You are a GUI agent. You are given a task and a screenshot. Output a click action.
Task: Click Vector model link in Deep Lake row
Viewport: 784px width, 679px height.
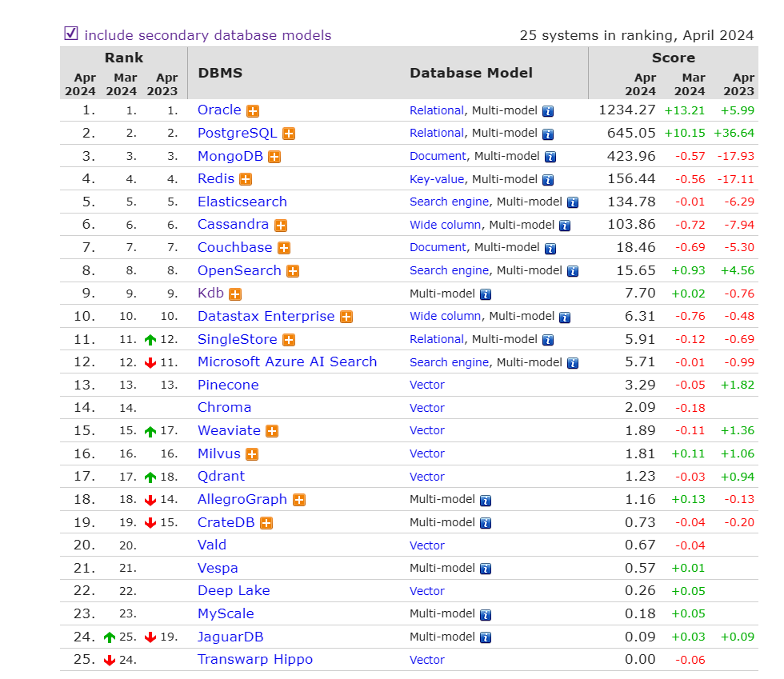(x=427, y=591)
